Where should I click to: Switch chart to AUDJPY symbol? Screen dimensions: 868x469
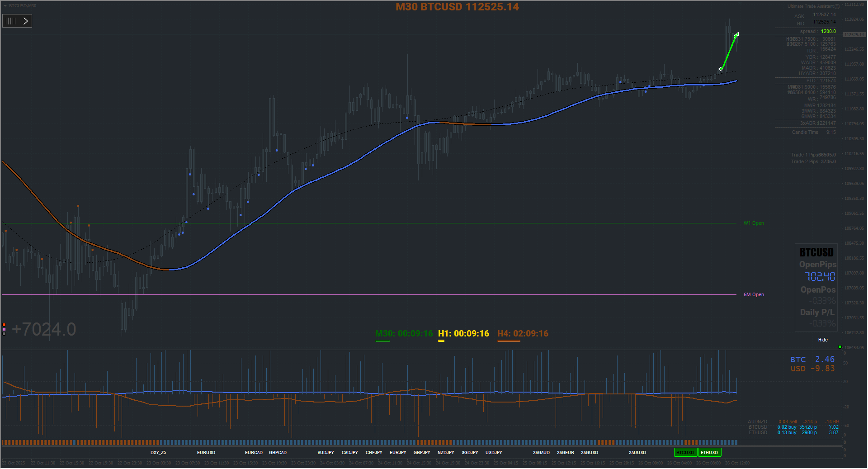coord(325,452)
